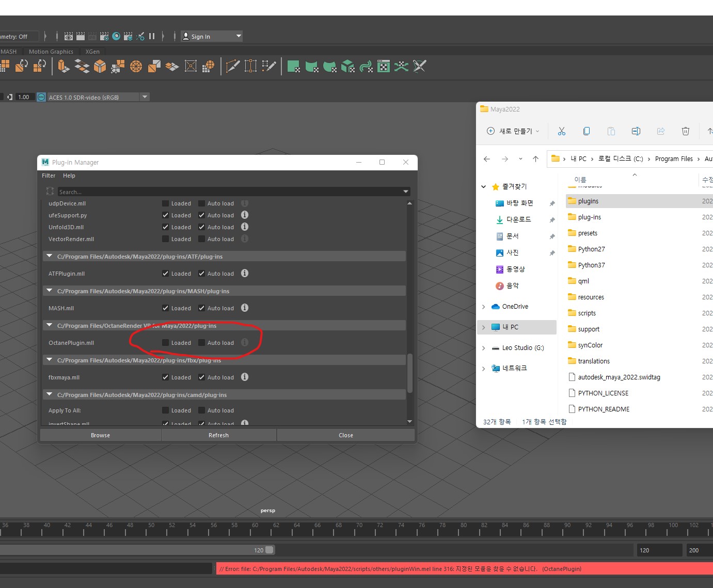The height and width of the screenshot is (588, 713).
Task: Click the Refresh button
Action: point(219,435)
